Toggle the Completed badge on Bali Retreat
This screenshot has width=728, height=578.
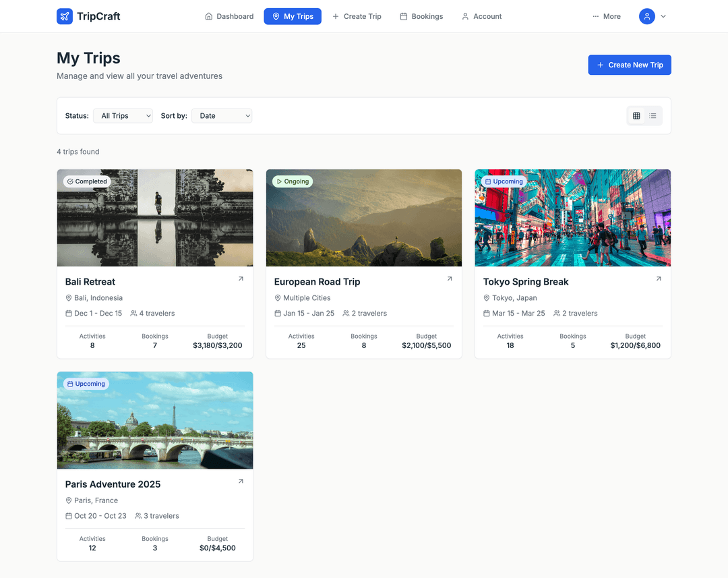coord(86,181)
